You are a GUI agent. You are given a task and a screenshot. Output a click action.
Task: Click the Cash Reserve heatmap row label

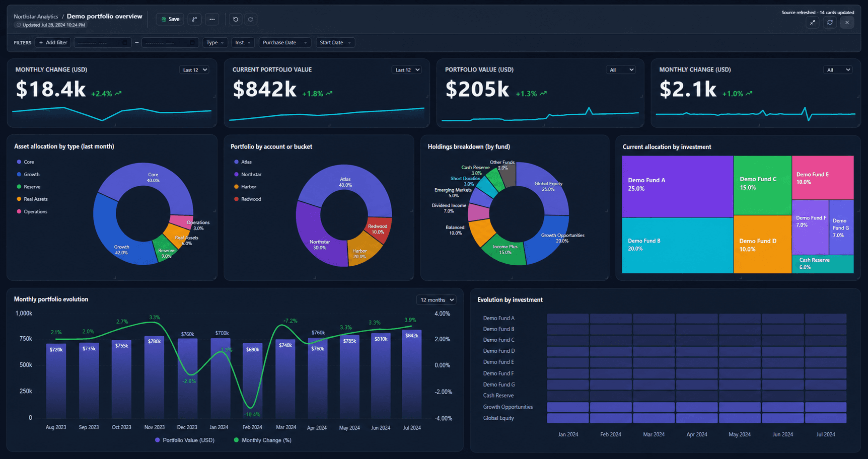click(498, 396)
